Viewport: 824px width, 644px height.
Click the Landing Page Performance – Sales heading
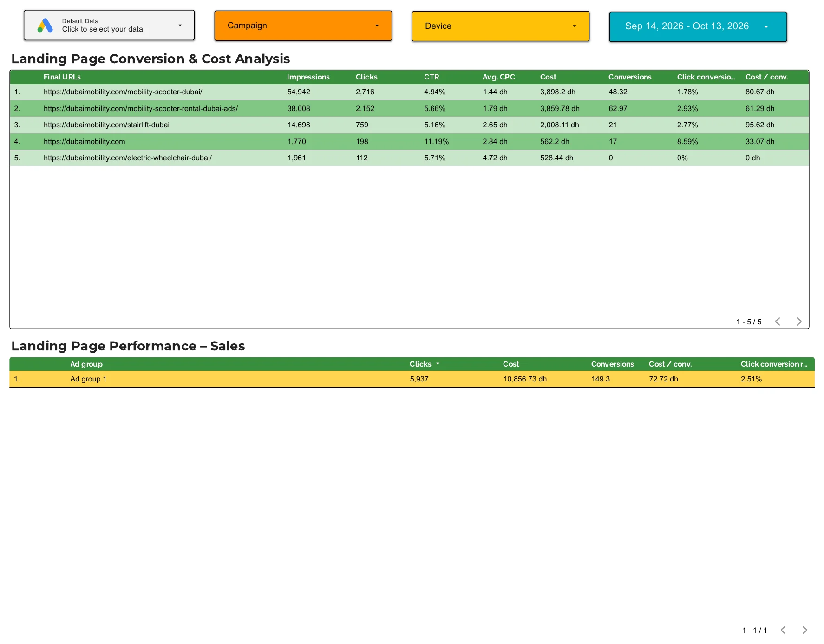(x=128, y=346)
